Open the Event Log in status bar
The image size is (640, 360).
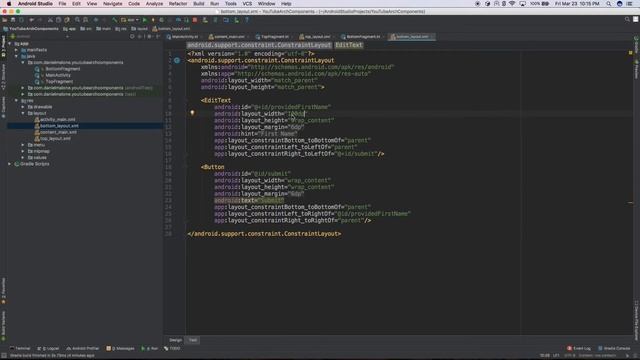coord(579,348)
